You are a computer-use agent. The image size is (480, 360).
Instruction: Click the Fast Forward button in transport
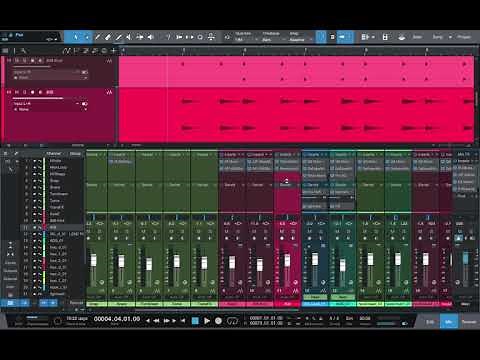tap(167, 321)
